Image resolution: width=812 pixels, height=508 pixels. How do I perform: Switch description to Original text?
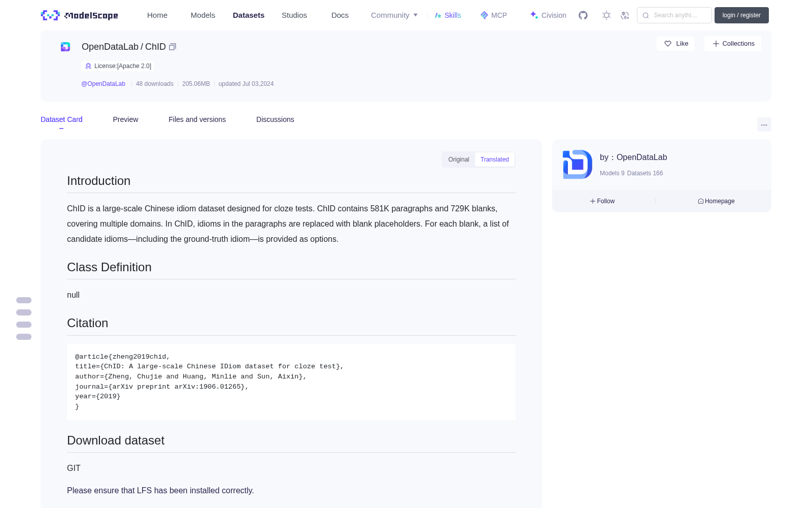coord(459,160)
